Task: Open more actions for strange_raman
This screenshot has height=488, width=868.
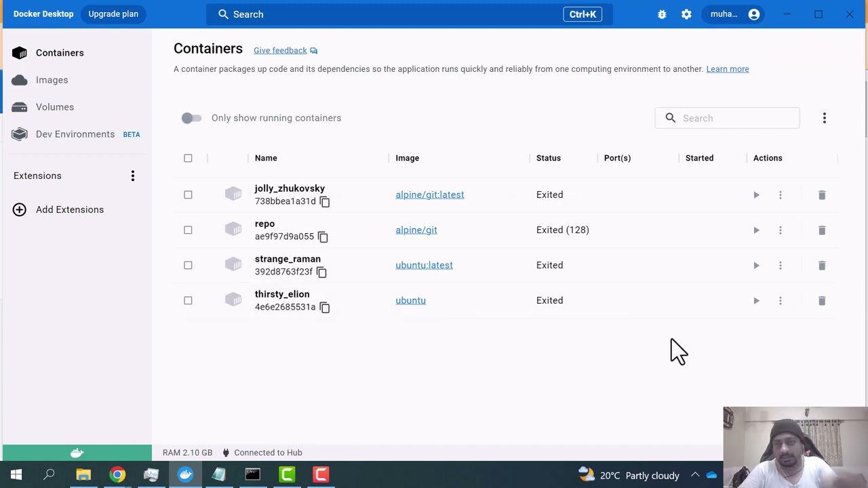Action: pyautogui.click(x=781, y=266)
